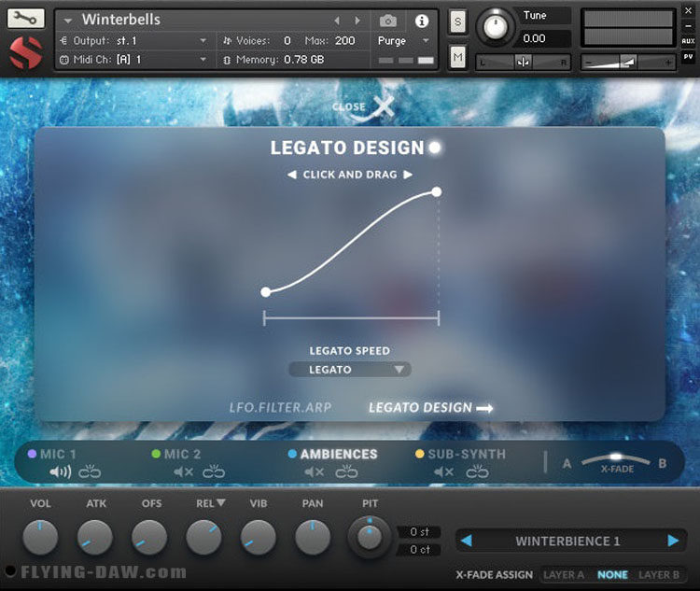This screenshot has width=700, height=591.
Task: Click the X-FADE A/B slider
Action: point(616,458)
